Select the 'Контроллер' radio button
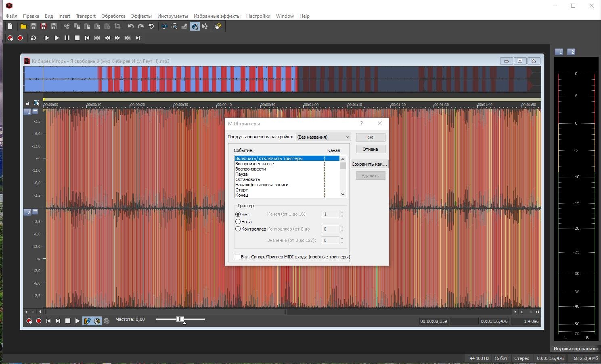601x364 pixels. click(238, 229)
